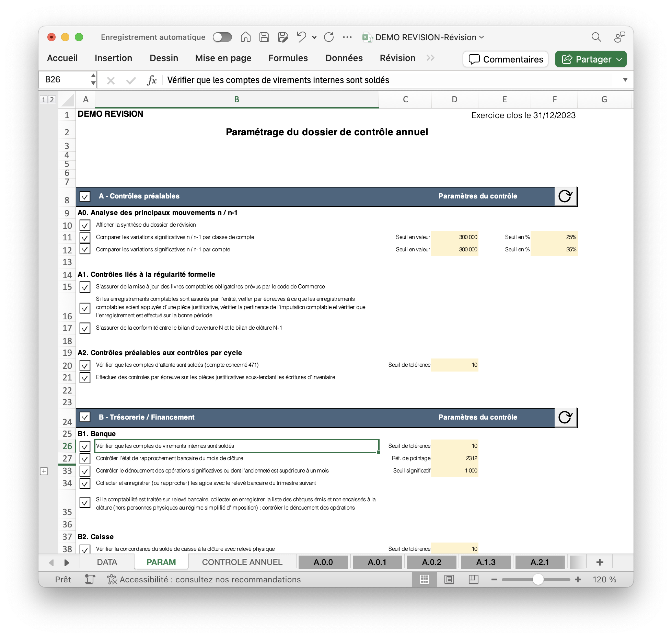Click the refresh button for section B Trésorerie
This screenshot has width=672, height=638.
(566, 417)
